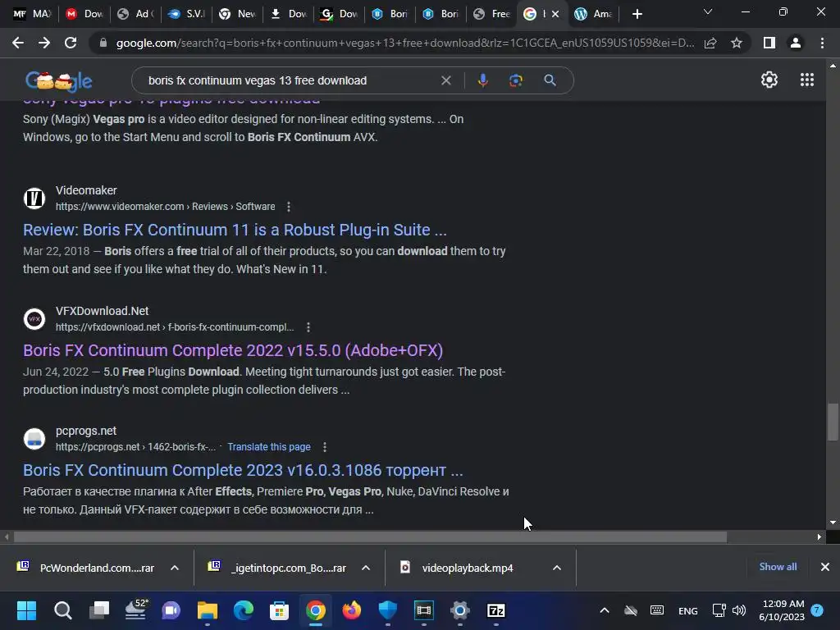The width and height of the screenshot is (840, 630).
Task: Open more options for Videomaker result
Action: (289, 207)
